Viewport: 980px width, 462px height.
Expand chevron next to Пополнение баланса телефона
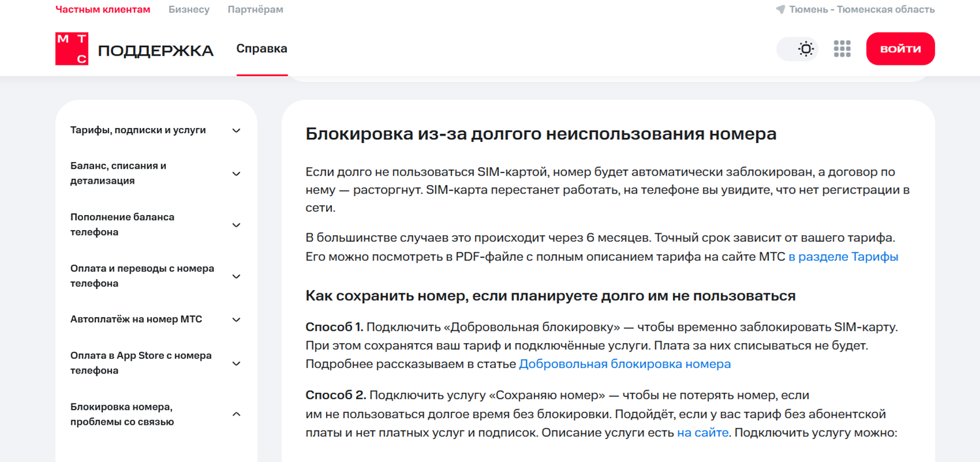pyautogui.click(x=237, y=225)
